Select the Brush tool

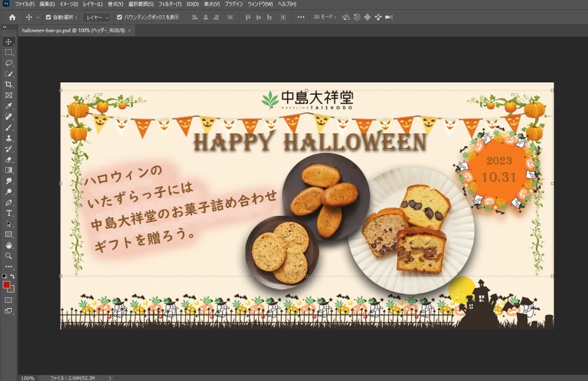pos(9,128)
